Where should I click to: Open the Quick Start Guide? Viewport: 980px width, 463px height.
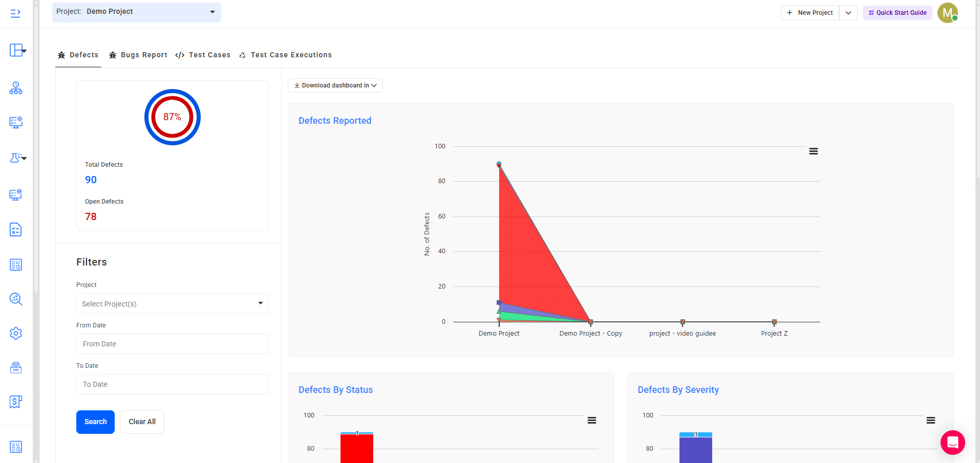pyautogui.click(x=898, y=13)
